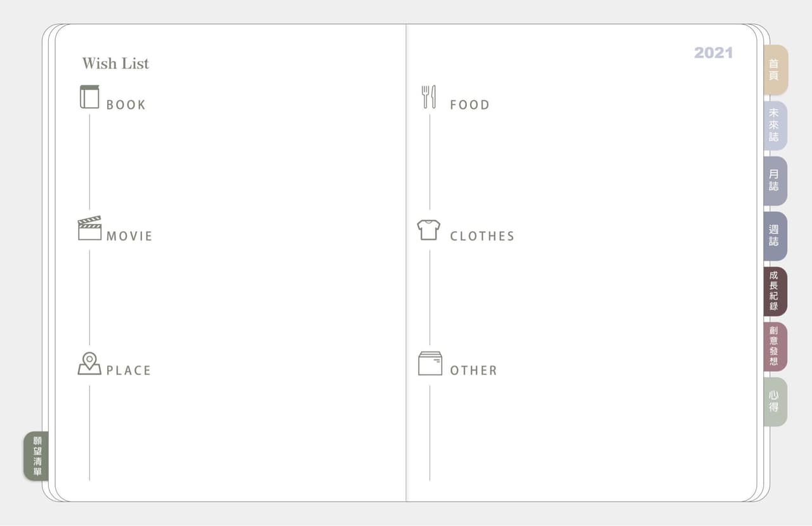Tap the writing area under FOOD

tap(584, 162)
